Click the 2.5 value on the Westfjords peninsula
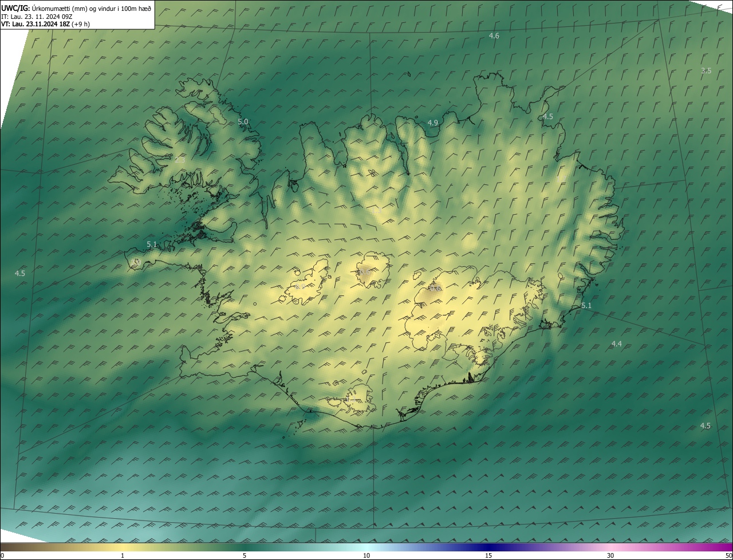 click(180, 160)
